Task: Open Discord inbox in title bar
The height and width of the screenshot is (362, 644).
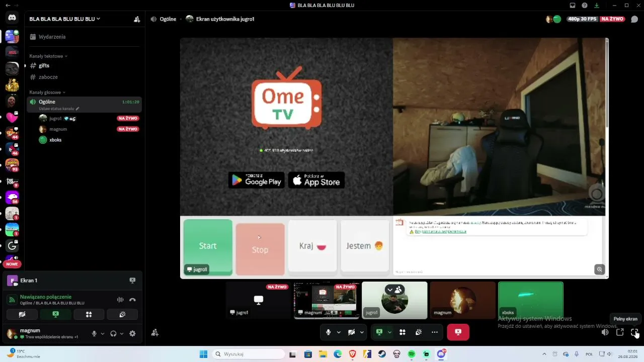Action: click(573, 5)
